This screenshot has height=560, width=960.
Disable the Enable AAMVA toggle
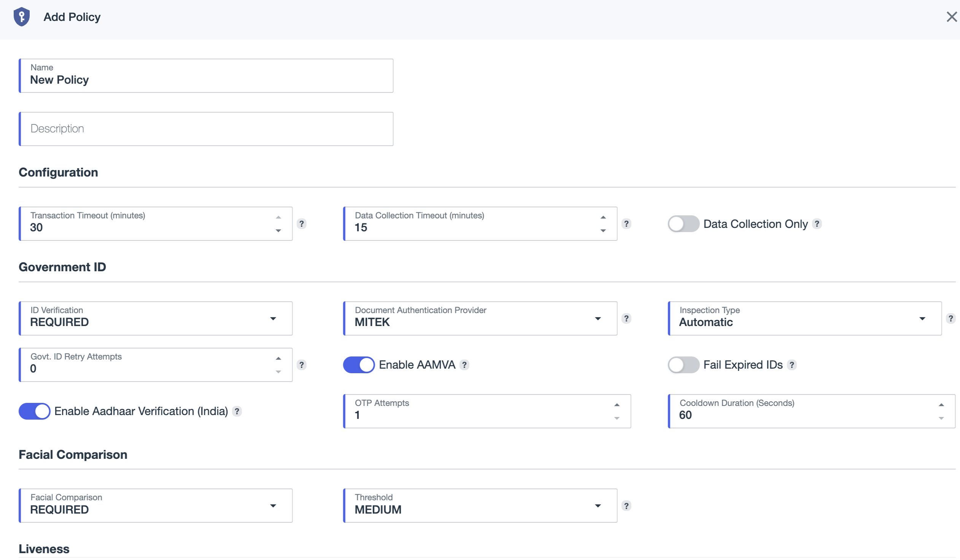pyautogui.click(x=358, y=365)
